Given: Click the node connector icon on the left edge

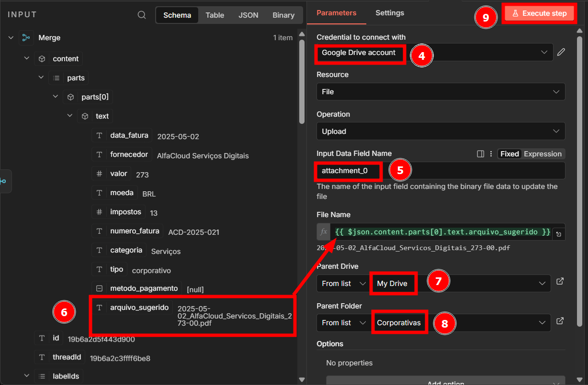Looking at the screenshot, I should [4, 181].
